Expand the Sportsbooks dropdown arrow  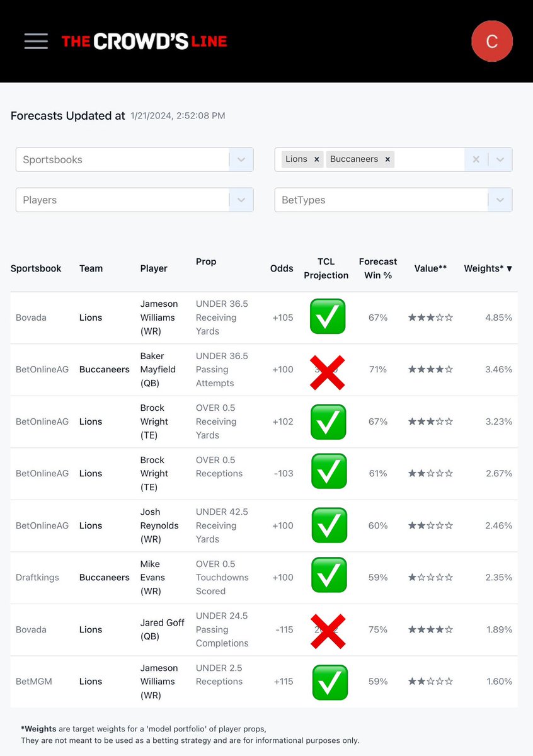point(241,159)
